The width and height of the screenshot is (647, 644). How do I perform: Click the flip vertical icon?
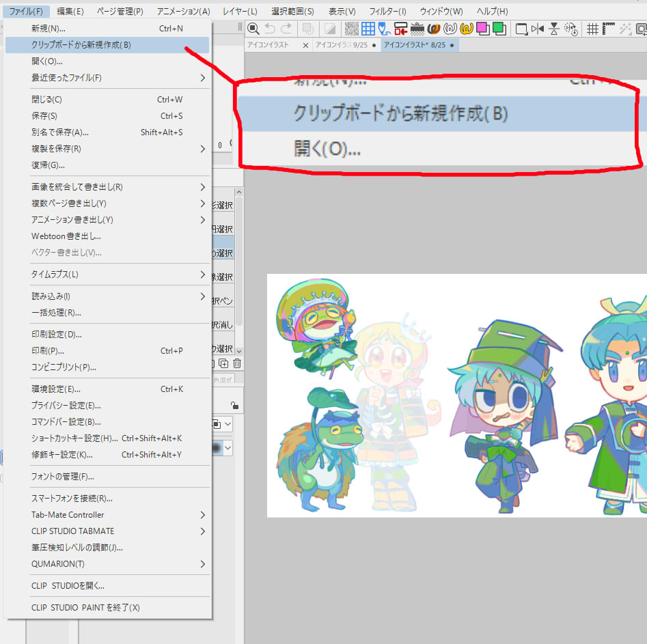click(554, 29)
